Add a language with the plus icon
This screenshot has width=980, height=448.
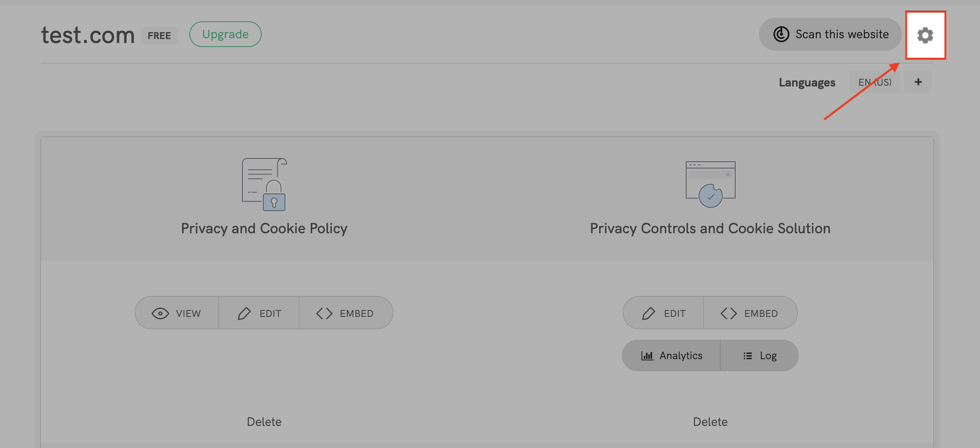click(918, 82)
